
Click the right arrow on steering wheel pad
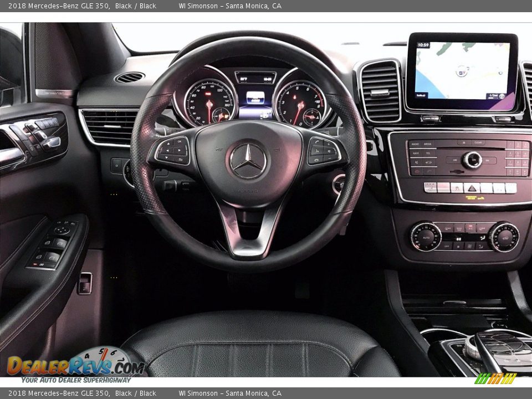[180, 150]
